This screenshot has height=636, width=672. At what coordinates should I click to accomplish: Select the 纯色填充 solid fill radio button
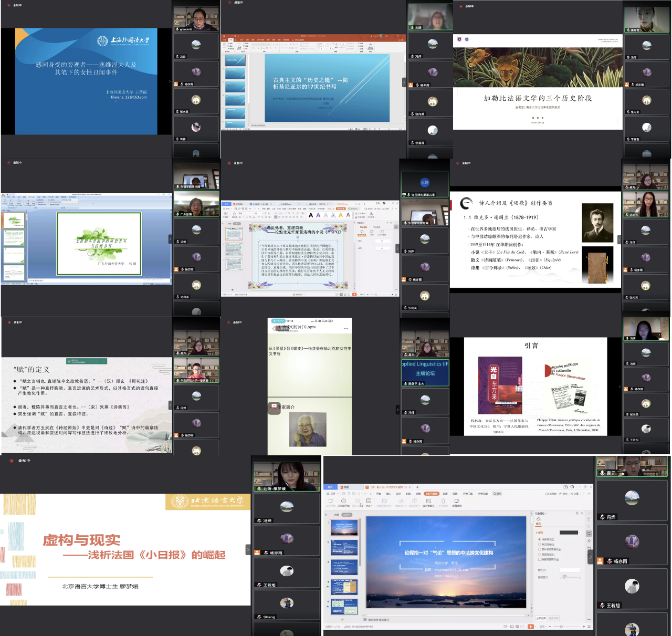click(x=540, y=539)
